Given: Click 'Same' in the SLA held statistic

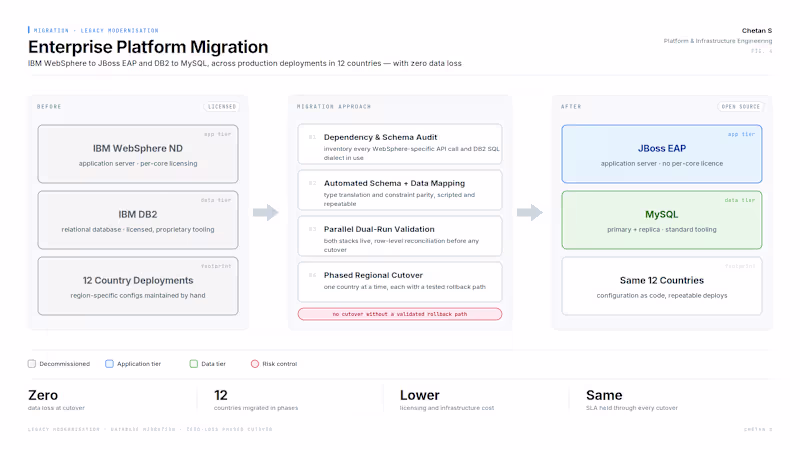Looking at the screenshot, I should point(604,395).
